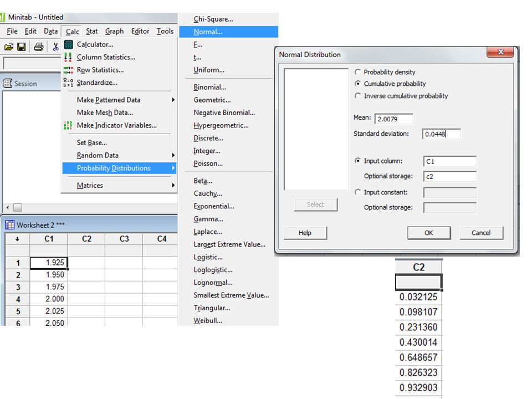Select Inverse cumulative probability option
The width and height of the screenshot is (532, 399).
pos(357,96)
